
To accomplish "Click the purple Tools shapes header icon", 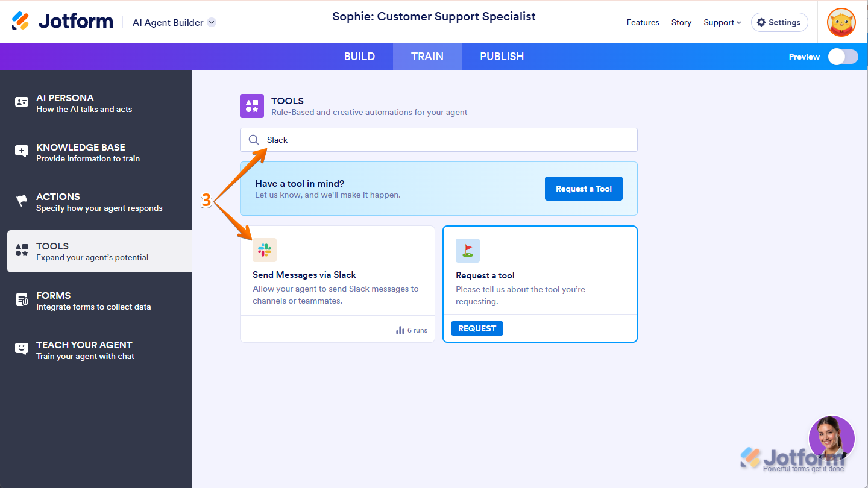I will coord(252,106).
